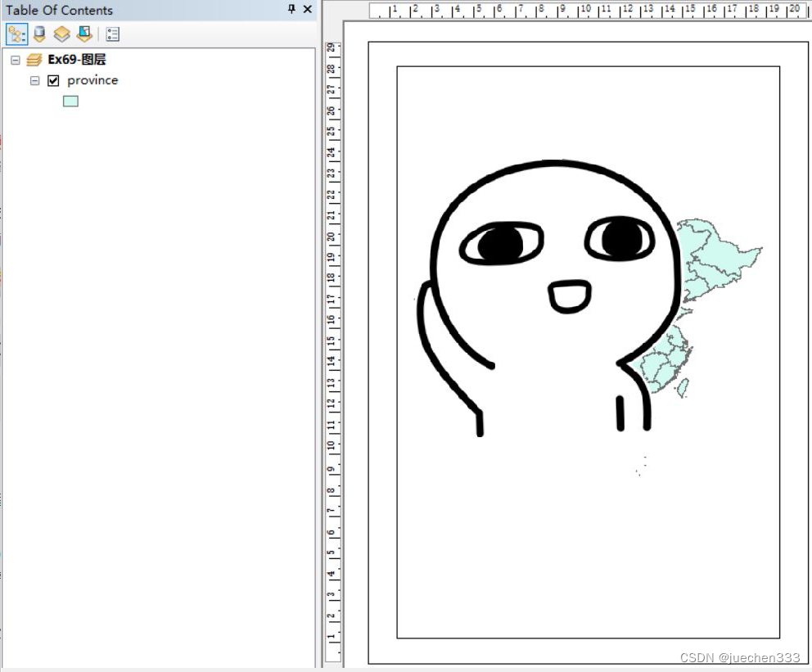The width and height of the screenshot is (812, 672).
Task: Toggle auto-hide pin on Table Of Contents
Action: pyautogui.click(x=291, y=9)
